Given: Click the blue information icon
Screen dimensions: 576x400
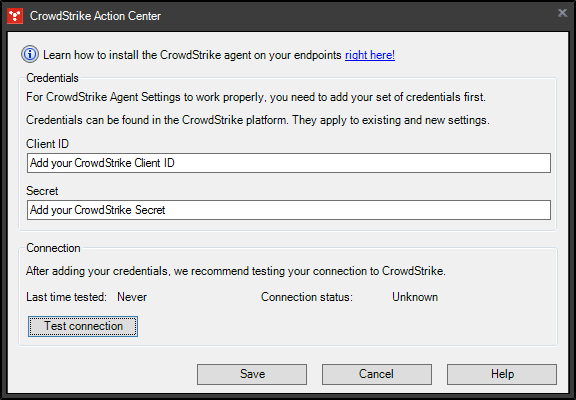Looking at the screenshot, I should [30, 55].
